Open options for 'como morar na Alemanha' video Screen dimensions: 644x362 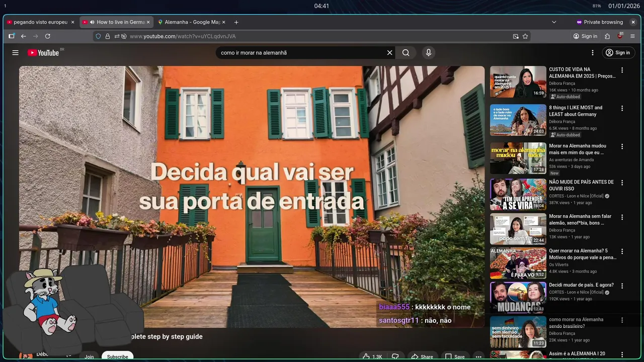point(622,320)
